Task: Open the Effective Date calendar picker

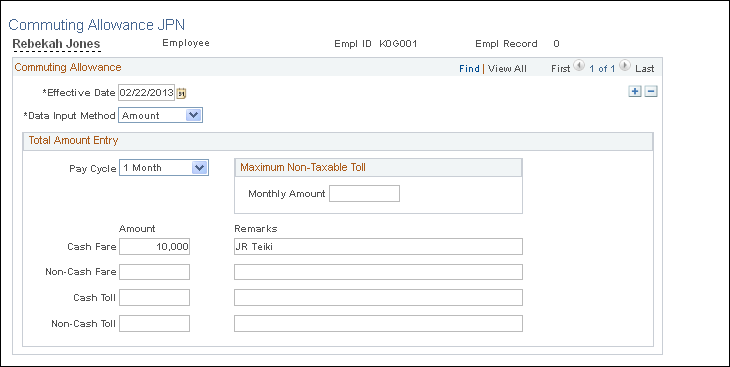Action: coord(182,93)
